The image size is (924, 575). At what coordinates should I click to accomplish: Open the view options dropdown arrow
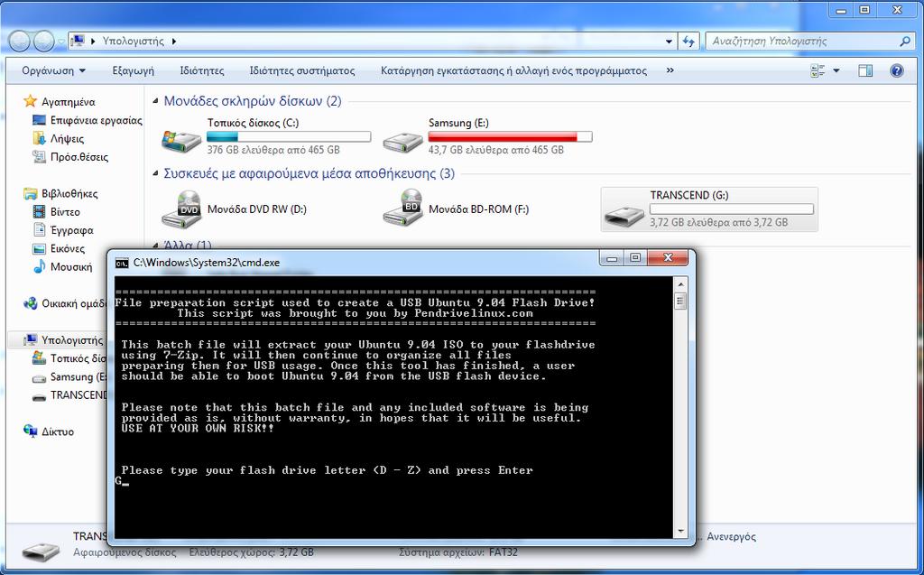836,70
